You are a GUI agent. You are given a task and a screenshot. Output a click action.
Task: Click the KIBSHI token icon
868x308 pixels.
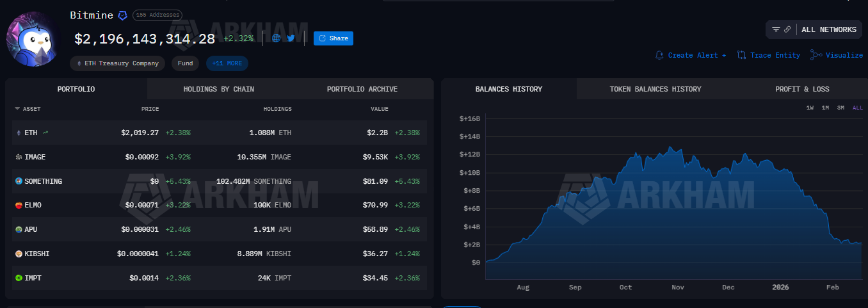pyautogui.click(x=19, y=254)
